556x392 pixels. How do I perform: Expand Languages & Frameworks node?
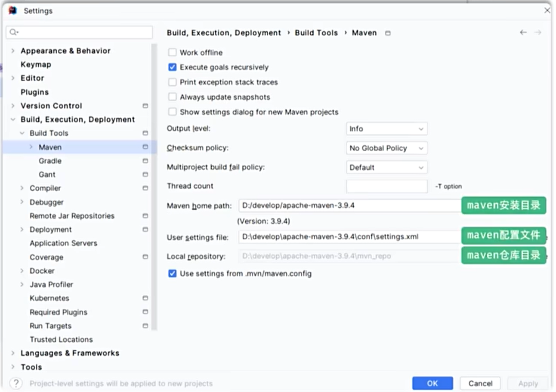[13, 353]
